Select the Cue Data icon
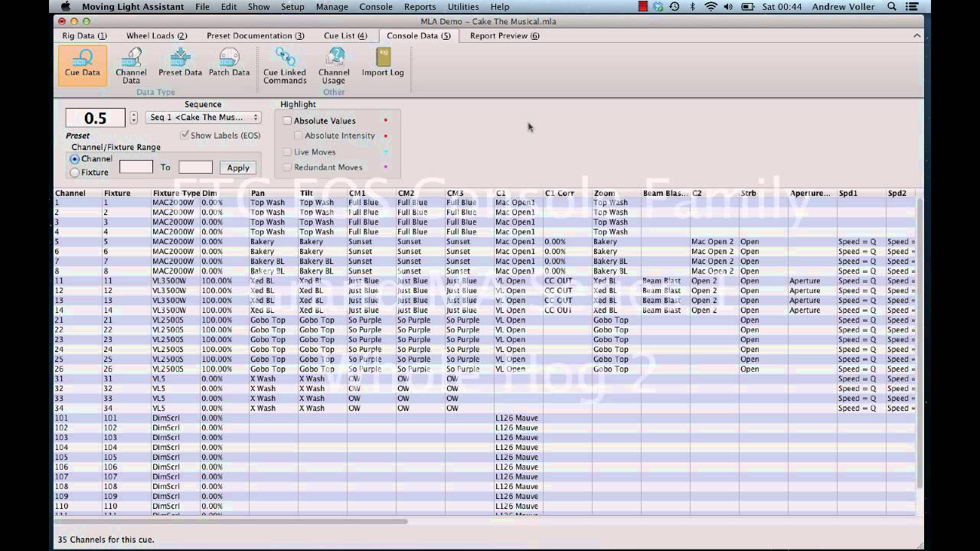Image resolution: width=980 pixels, height=551 pixels. pyautogui.click(x=82, y=64)
